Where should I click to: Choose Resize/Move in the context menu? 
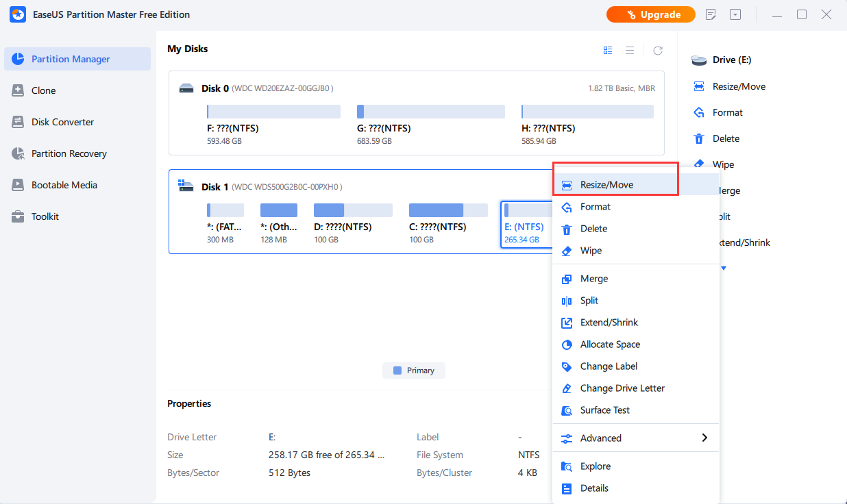tap(636, 185)
